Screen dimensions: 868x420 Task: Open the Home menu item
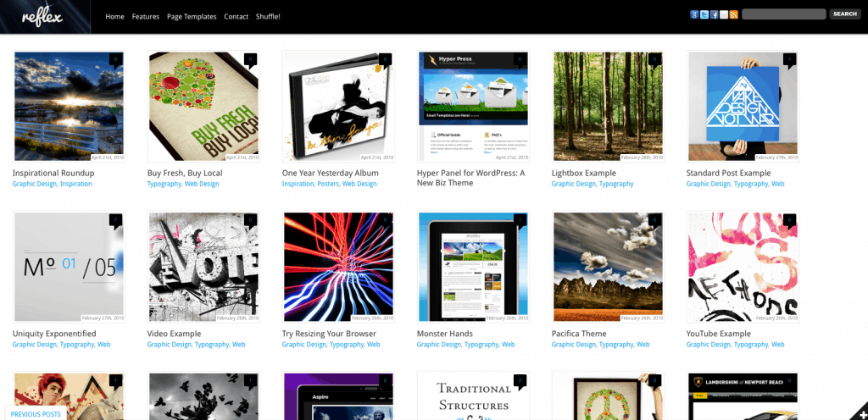coord(114,17)
